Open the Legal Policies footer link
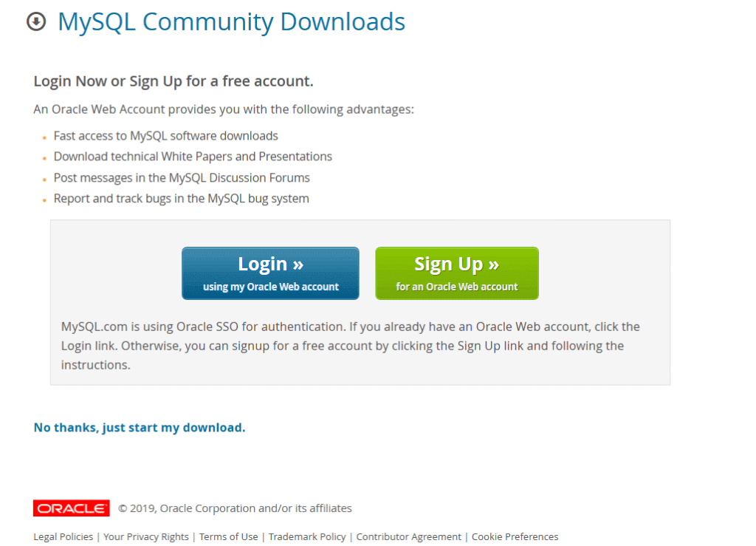Viewport: 756px width, 546px height. 63,537
